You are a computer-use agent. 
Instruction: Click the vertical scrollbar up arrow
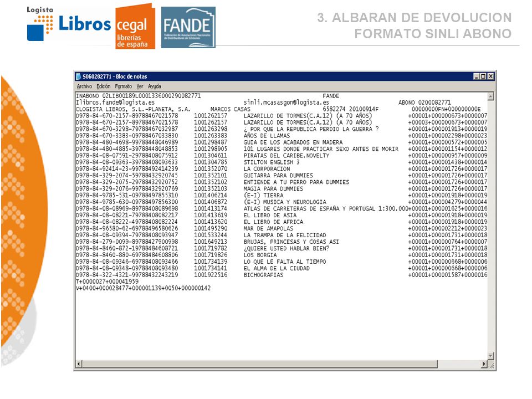pos(490,96)
